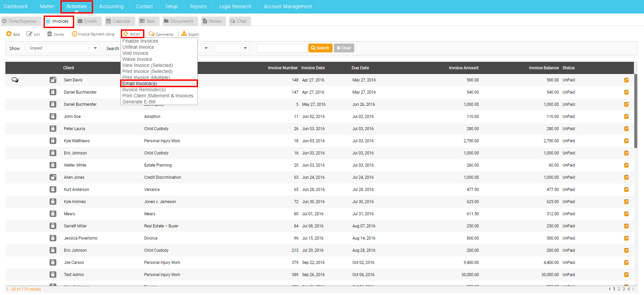Image resolution: width=644 pixels, height=295 pixels.
Task: Choose Void Invoice option
Action: [x=135, y=53]
